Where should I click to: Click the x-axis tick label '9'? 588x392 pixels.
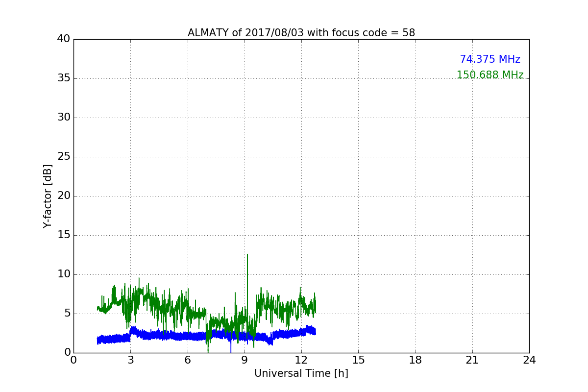click(245, 360)
